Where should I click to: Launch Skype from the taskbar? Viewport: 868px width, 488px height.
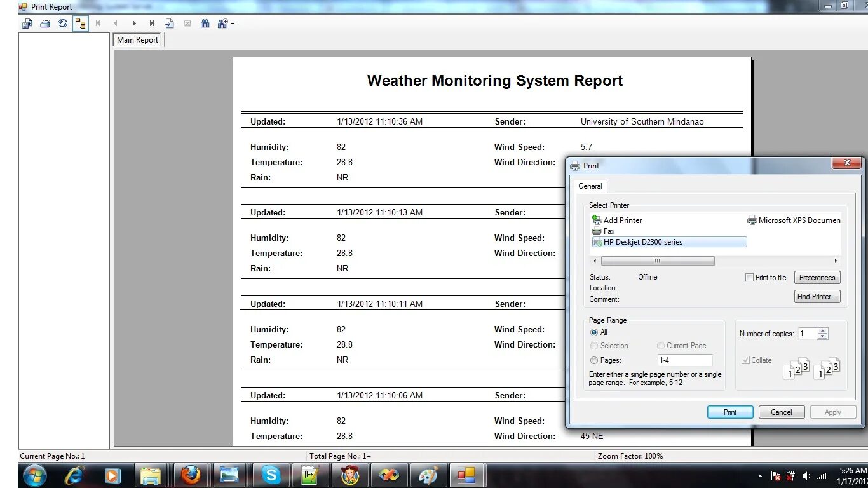point(271,475)
